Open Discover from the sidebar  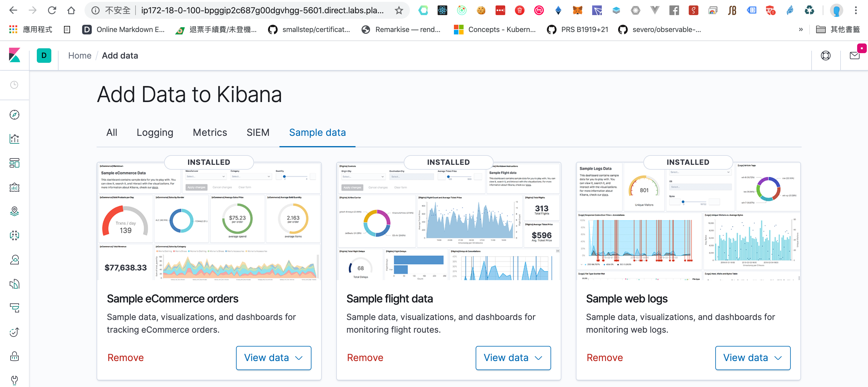(14, 115)
